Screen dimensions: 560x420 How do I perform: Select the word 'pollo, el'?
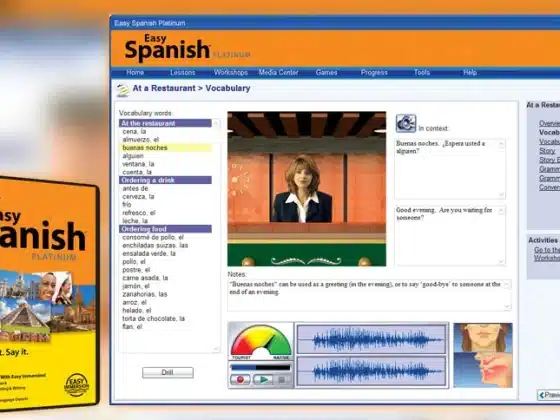coord(134,262)
